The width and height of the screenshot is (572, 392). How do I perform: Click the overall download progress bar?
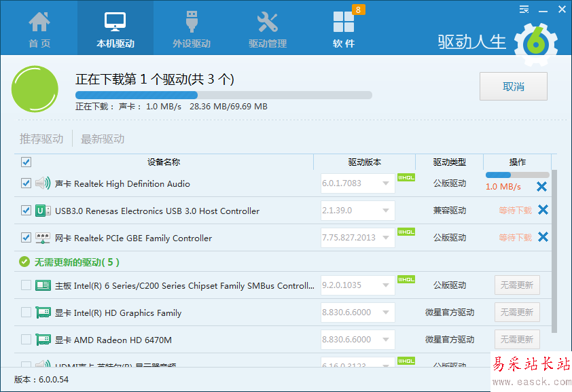click(224, 95)
